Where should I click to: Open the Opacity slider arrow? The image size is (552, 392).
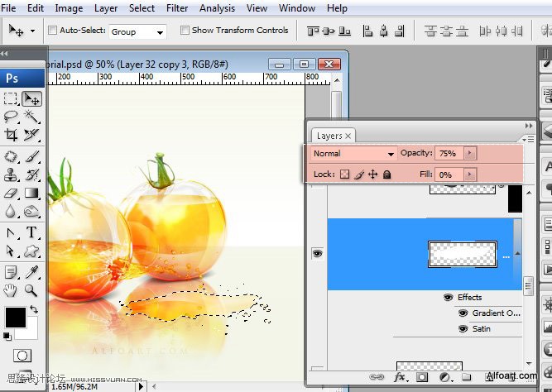pyautogui.click(x=470, y=154)
